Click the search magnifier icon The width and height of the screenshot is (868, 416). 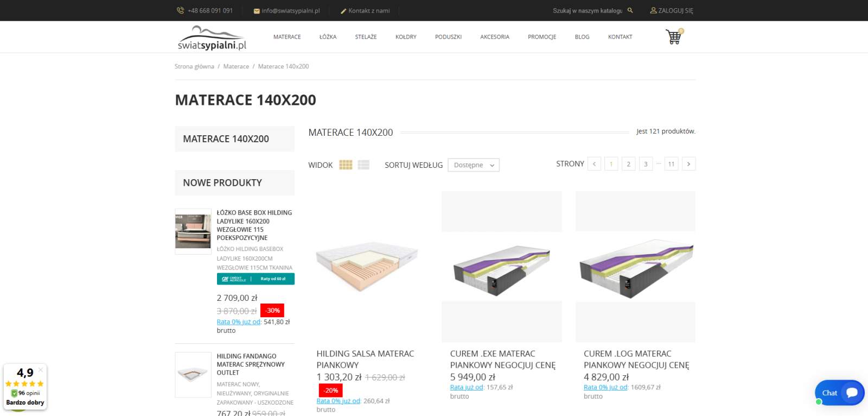630,10
